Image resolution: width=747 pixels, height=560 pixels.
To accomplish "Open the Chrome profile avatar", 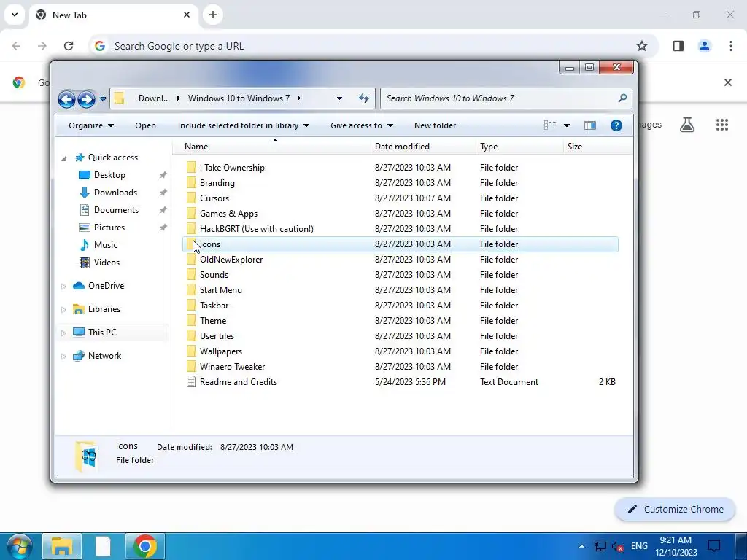I will tap(704, 46).
